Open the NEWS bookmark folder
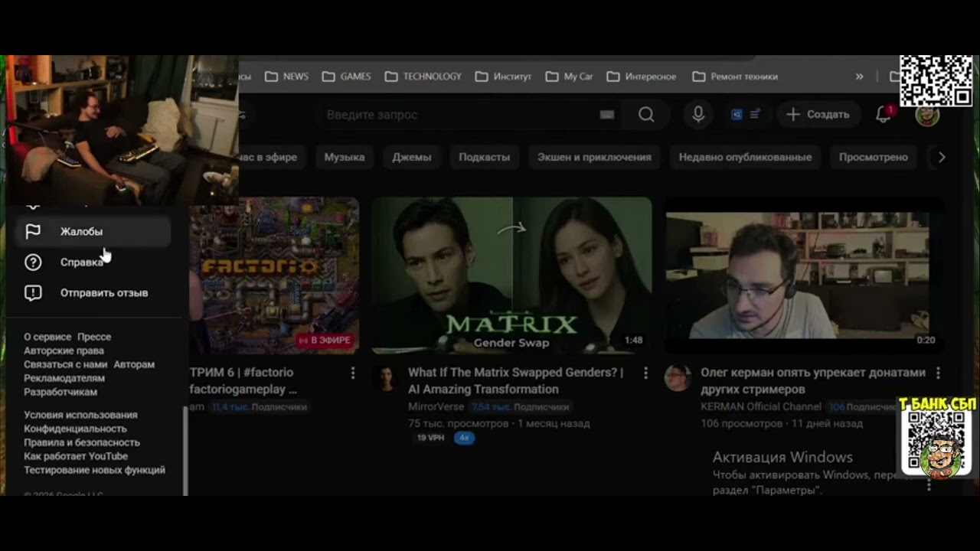The image size is (980, 551). [x=287, y=77]
